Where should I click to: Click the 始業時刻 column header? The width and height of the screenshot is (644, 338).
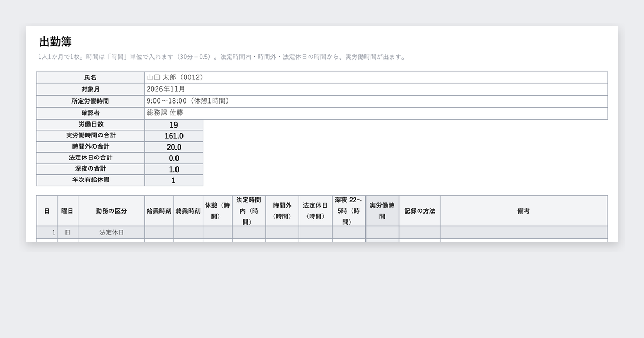click(159, 211)
